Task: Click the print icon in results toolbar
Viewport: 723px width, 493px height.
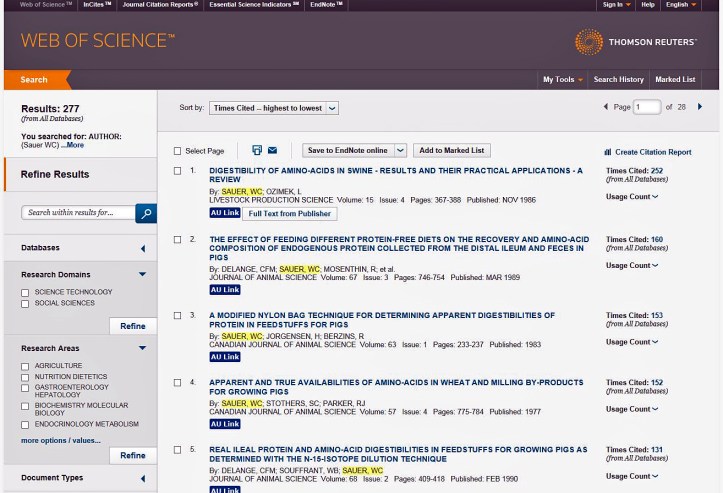Action: point(257,150)
